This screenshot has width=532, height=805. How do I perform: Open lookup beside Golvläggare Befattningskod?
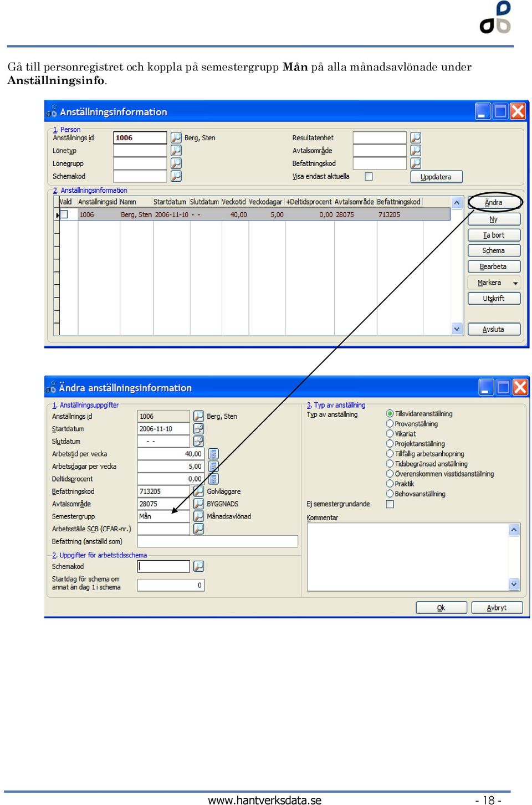198,491
